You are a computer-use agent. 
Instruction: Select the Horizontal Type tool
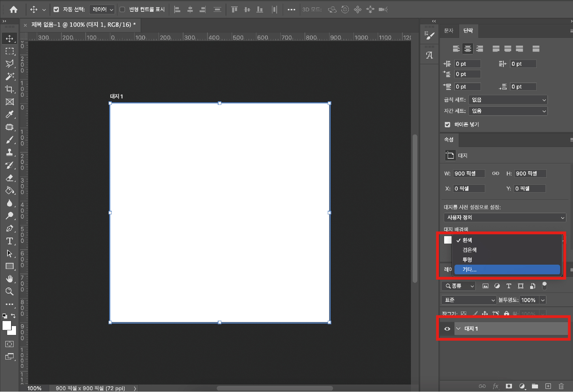coord(10,241)
